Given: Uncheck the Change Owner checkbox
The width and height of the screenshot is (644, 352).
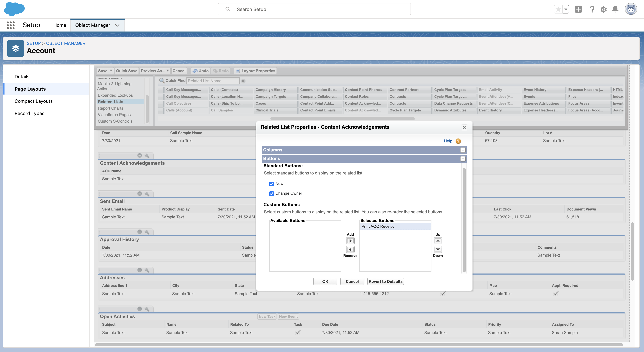Looking at the screenshot, I should pos(271,194).
